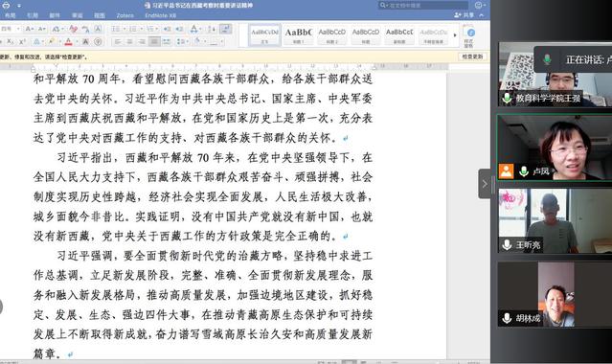Increase the font size with the larger A
Image resolution: width=612 pixels, height=364 pixels.
[30, 29]
